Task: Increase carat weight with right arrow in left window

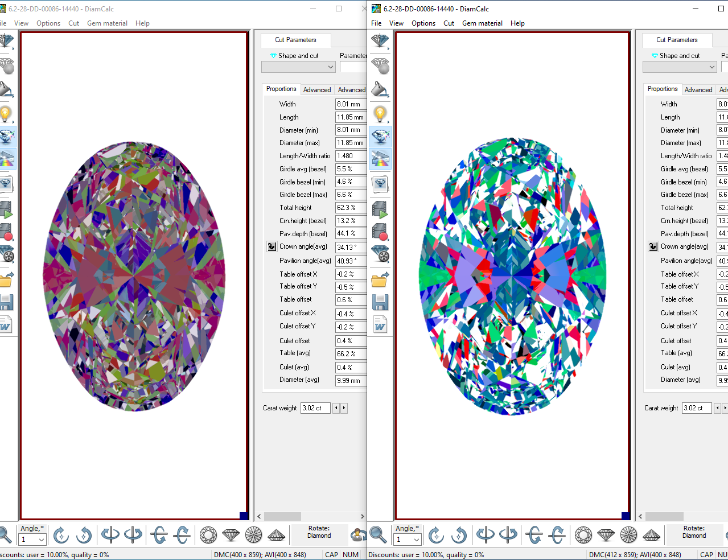Action: click(x=344, y=408)
